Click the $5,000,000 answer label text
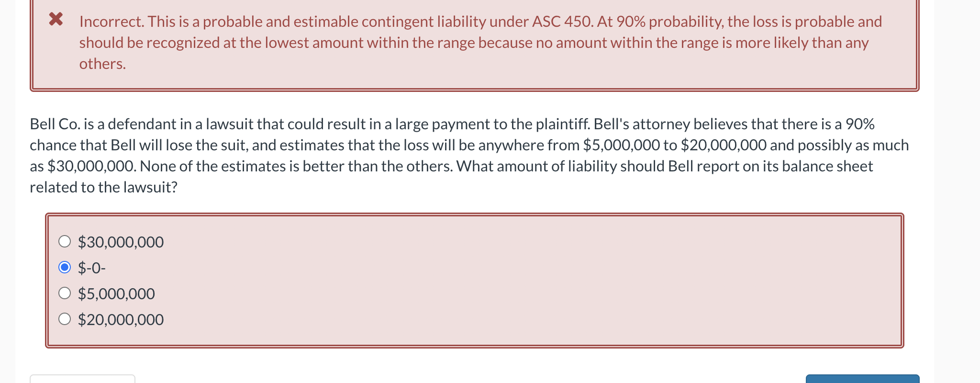Viewport: 980px width, 383px height. (116, 293)
